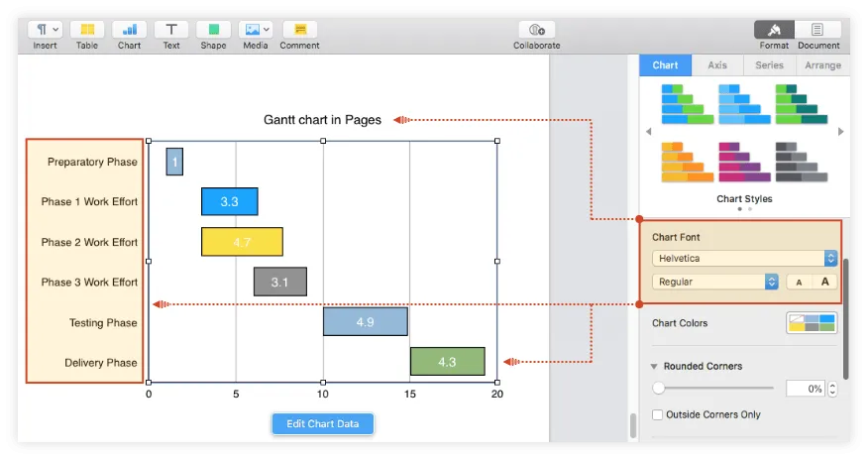868x460 pixels.
Task: Open the Media toolbar menu
Action: tap(257, 30)
